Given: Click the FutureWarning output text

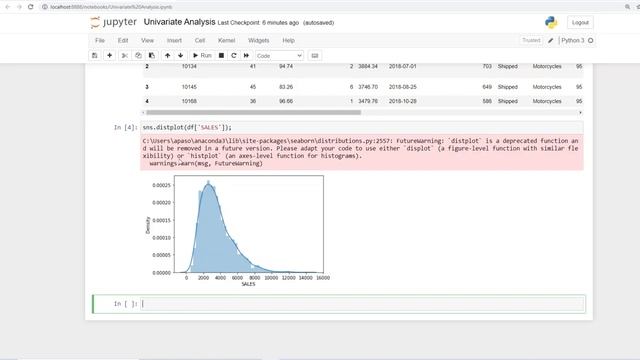Looking at the screenshot, I should click(x=362, y=152).
